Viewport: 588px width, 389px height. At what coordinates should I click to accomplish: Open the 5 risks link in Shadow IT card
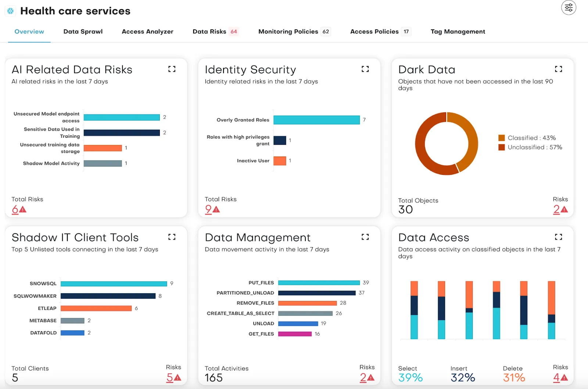170,377
